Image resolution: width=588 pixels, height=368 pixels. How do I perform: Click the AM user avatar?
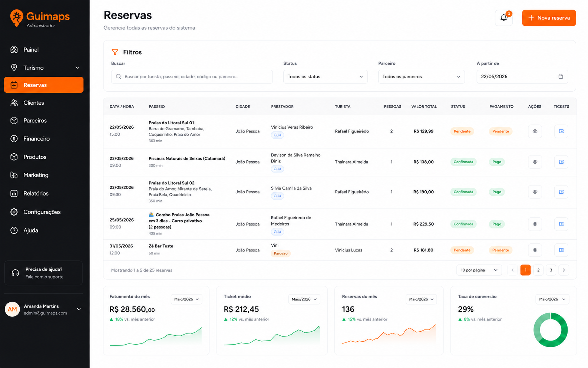click(12, 309)
